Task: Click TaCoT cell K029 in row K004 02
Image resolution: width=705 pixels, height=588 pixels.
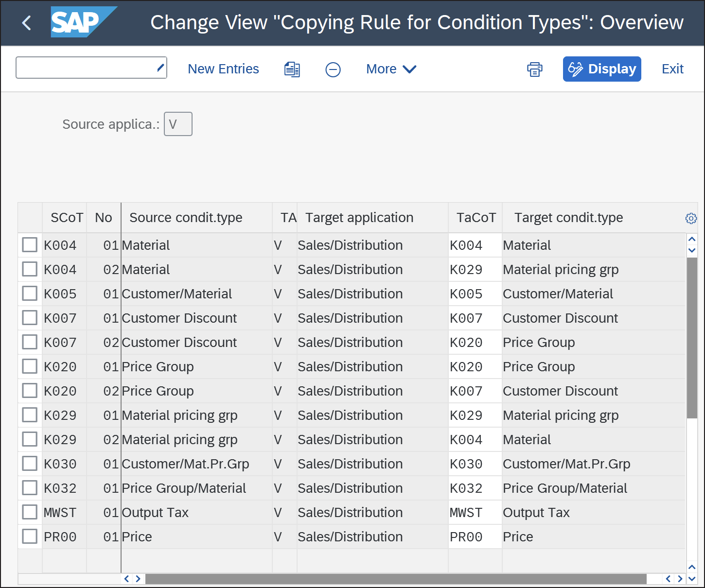Action: pyautogui.click(x=475, y=269)
